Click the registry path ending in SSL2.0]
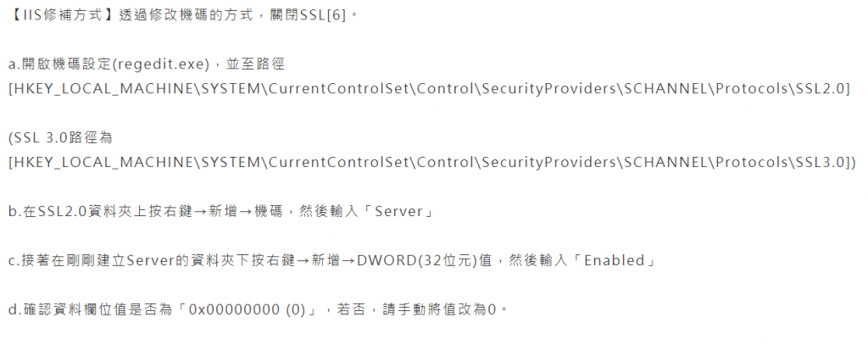The image size is (868, 345). [x=428, y=89]
